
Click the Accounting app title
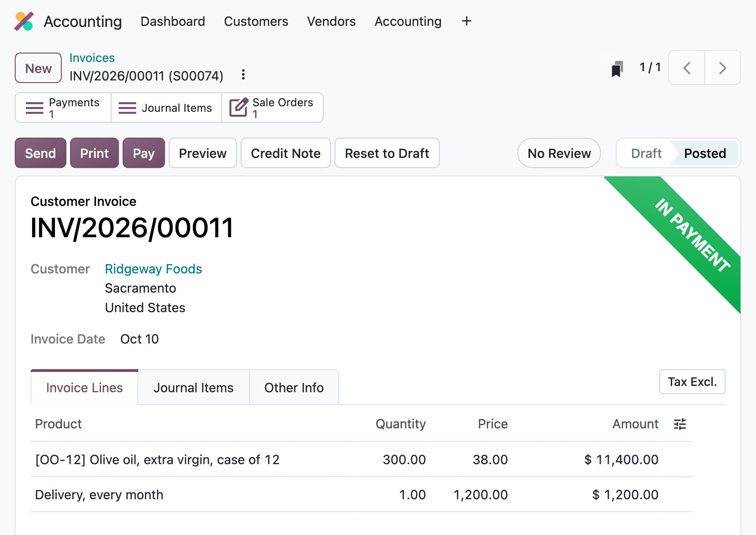click(x=83, y=21)
